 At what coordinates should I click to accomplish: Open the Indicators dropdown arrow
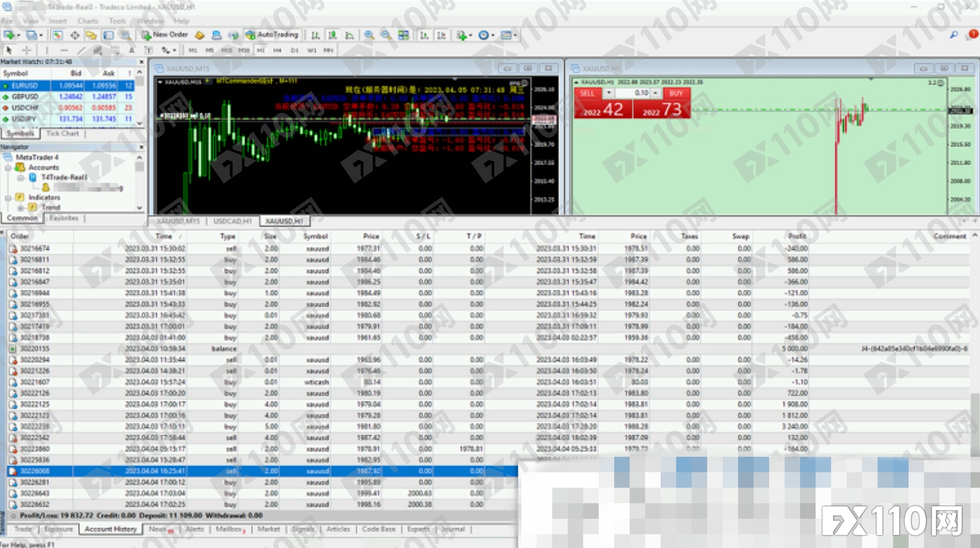tap(470, 35)
